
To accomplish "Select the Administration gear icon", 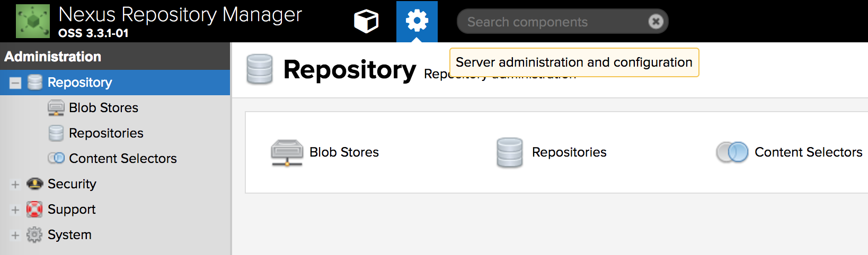I will point(417,21).
